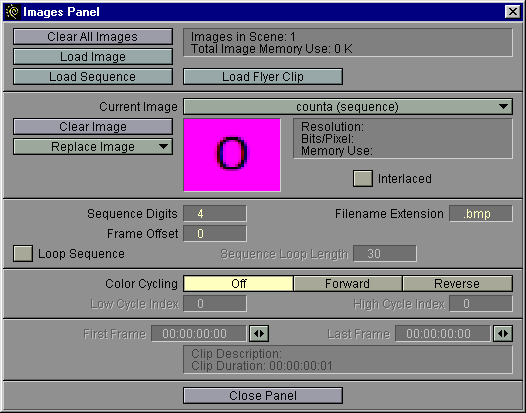Image resolution: width=526 pixels, height=413 pixels.
Task: Click the LightWave spiral icon in title bar
Action: (x=12, y=12)
